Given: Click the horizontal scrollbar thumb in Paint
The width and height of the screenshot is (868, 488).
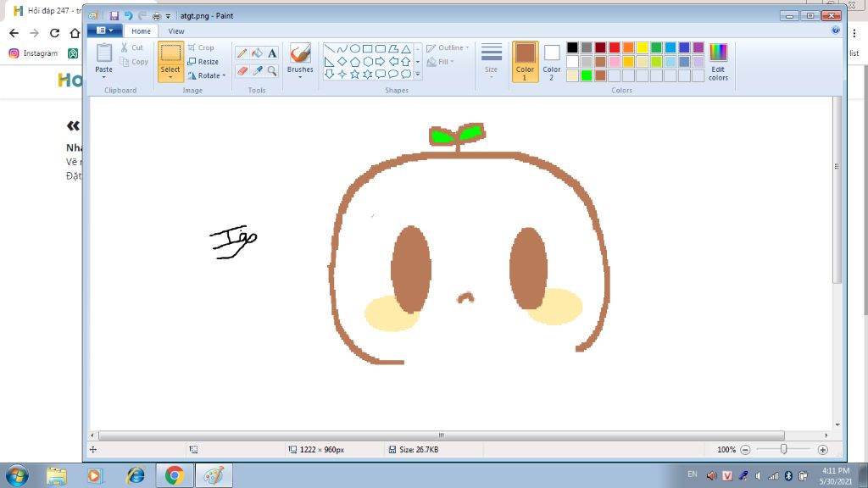Looking at the screenshot, I should (x=441, y=435).
